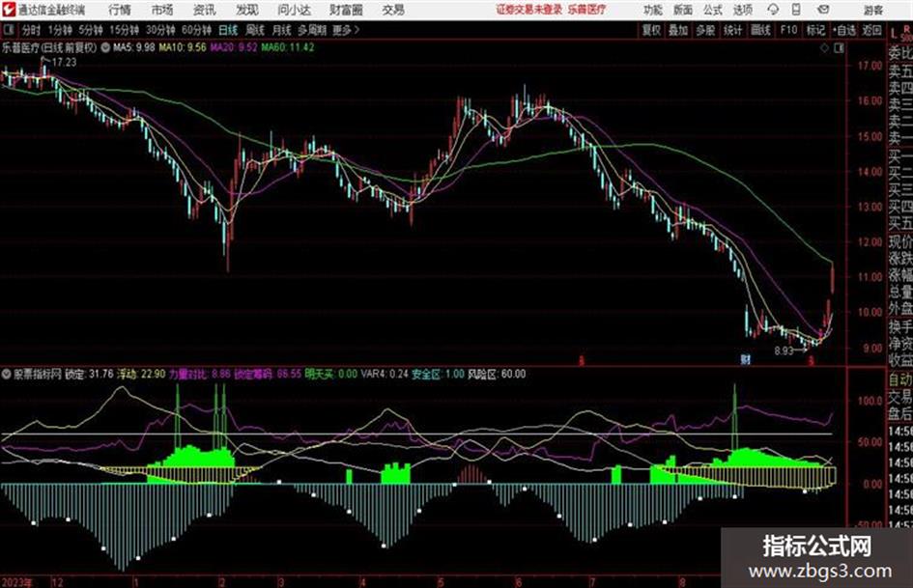
Task: Switch to 1分钟 chart period
Action: 60,30
